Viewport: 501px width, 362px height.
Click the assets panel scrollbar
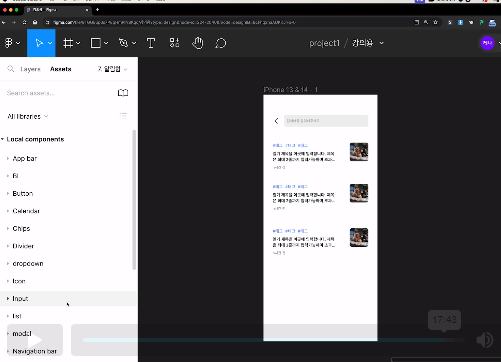click(x=134, y=200)
